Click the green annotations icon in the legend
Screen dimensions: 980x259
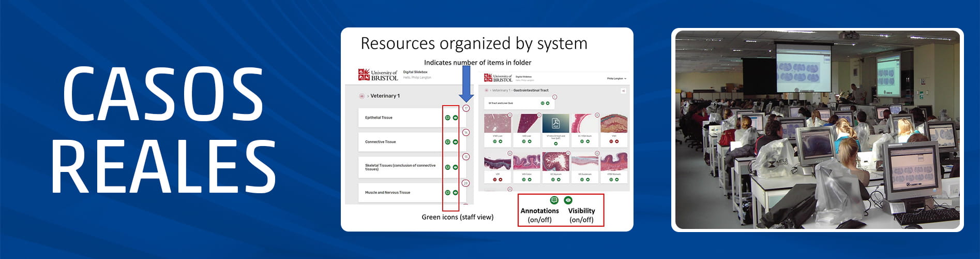(x=554, y=200)
